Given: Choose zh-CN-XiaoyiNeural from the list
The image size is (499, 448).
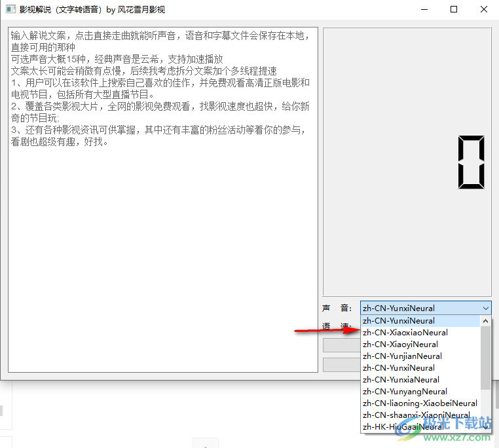Looking at the screenshot, I should [x=400, y=345].
